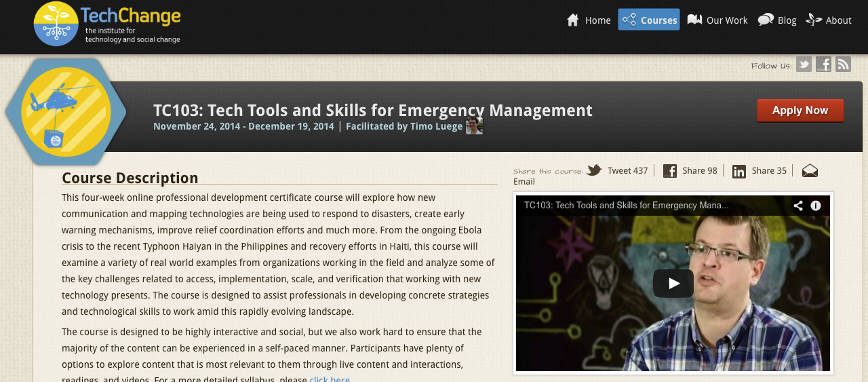
Task: Click the About sprout icon
Action: point(814,20)
